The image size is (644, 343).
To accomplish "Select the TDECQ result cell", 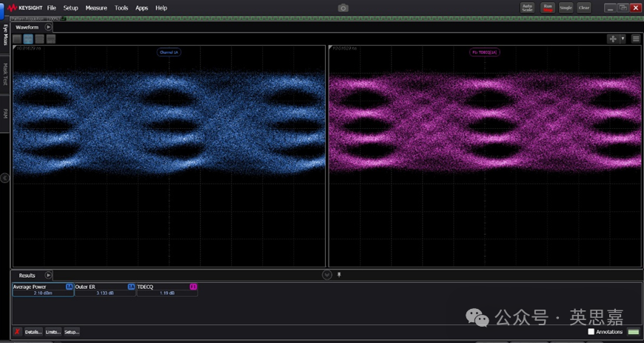I will 167,290.
